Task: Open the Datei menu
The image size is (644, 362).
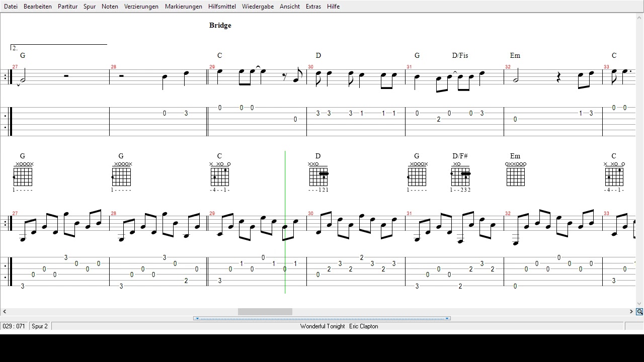Action: pos(11,7)
